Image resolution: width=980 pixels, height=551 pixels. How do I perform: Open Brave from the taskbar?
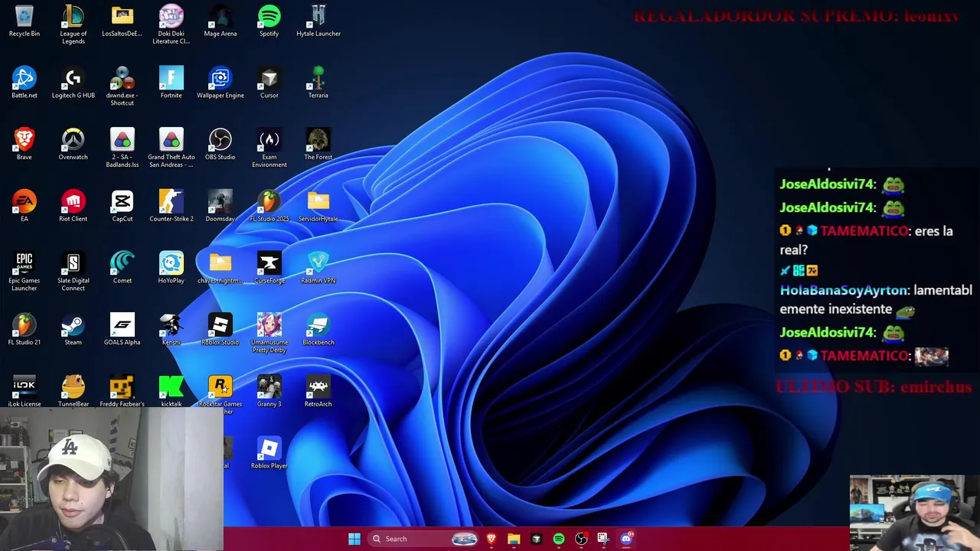point(492,539)
